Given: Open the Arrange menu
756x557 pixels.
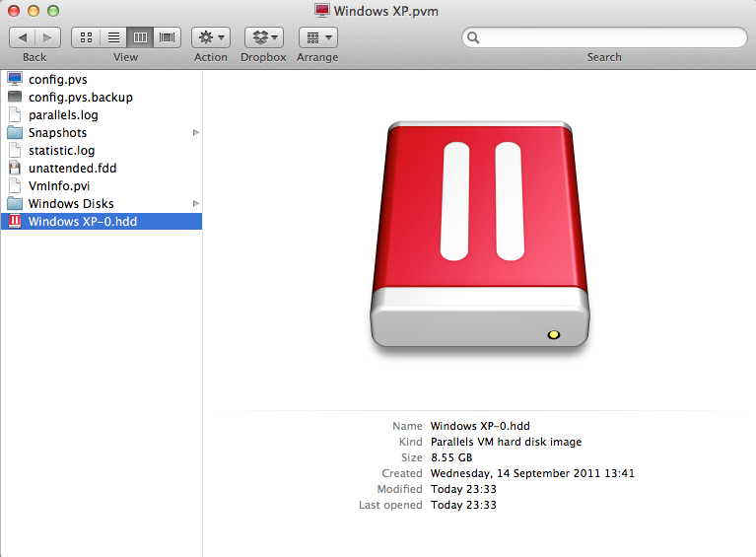Looking at the screenshot, I should point(318,37).
